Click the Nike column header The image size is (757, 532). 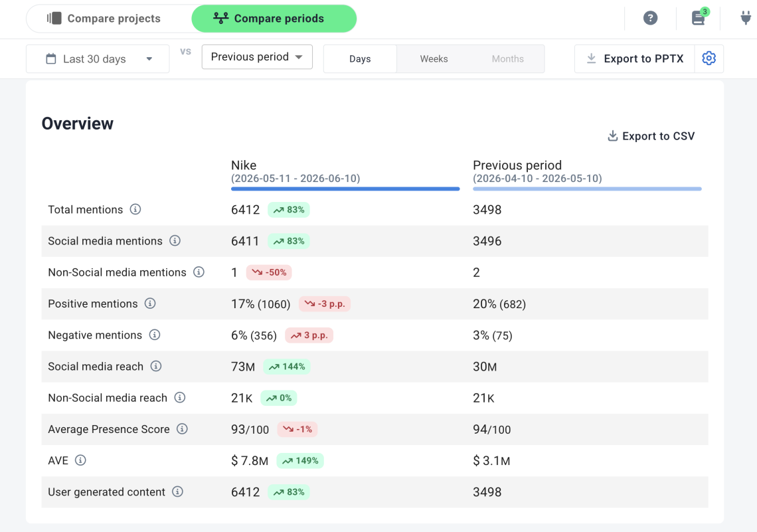coord(244,165)
